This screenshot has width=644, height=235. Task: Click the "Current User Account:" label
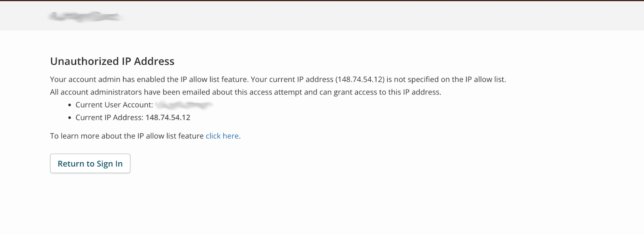pyautogui.click(x=114, y=105)
